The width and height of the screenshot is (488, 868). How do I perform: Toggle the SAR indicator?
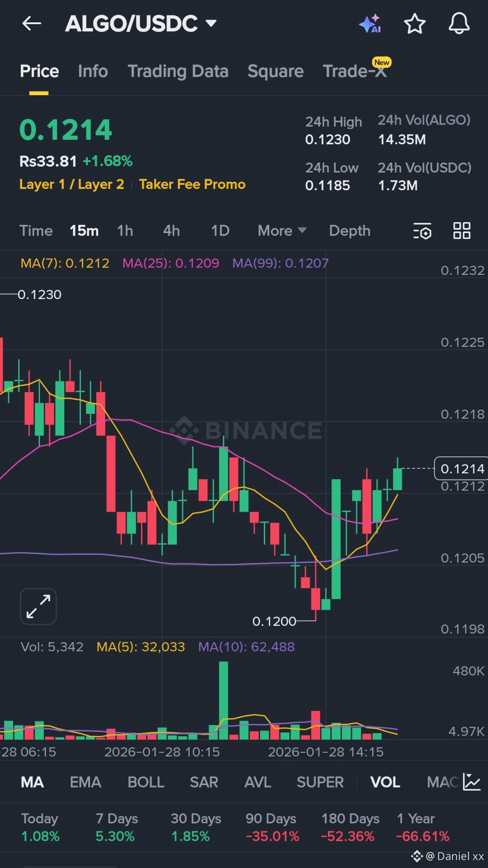pos(204,782)
